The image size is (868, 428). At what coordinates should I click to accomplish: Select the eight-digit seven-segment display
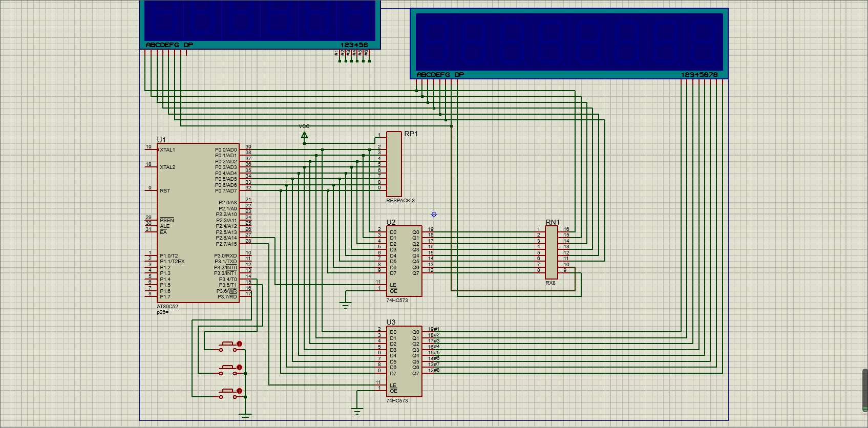[569, 44]
